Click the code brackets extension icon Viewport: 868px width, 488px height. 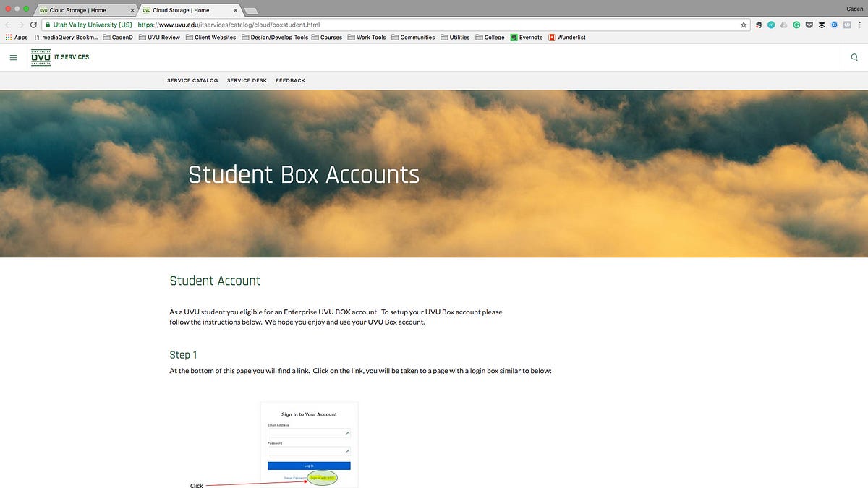tap(846, 25)
